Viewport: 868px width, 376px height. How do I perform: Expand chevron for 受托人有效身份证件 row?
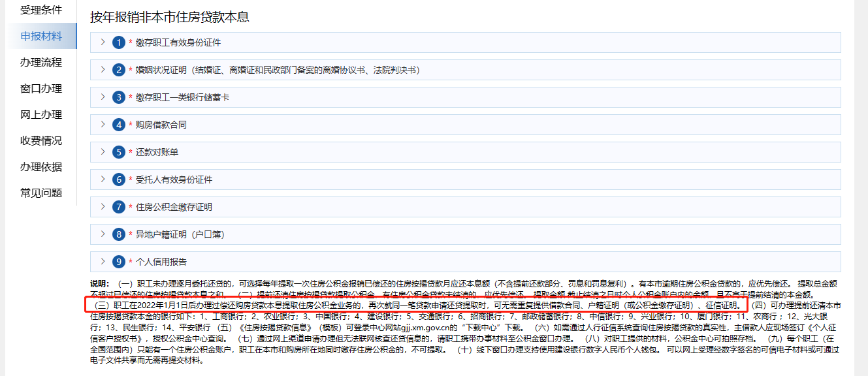click(x=103, y=180)
